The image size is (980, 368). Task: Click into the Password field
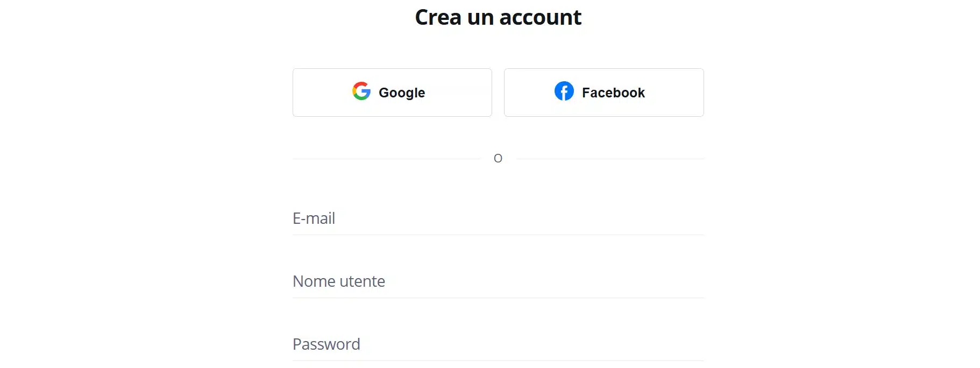[498, 344]
